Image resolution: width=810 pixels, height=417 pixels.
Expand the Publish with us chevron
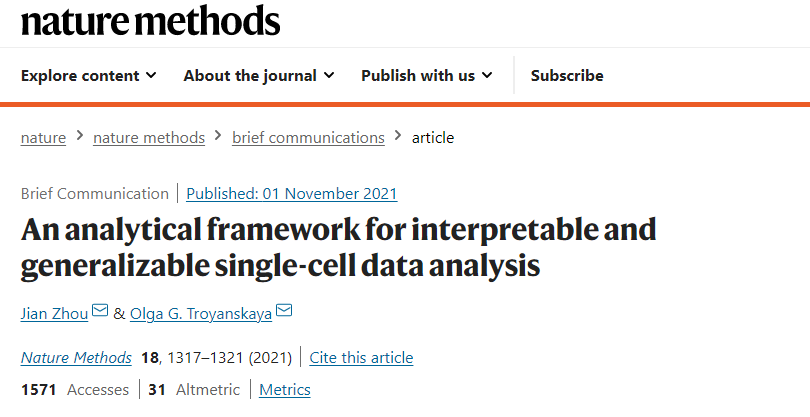tap(487, 75)
